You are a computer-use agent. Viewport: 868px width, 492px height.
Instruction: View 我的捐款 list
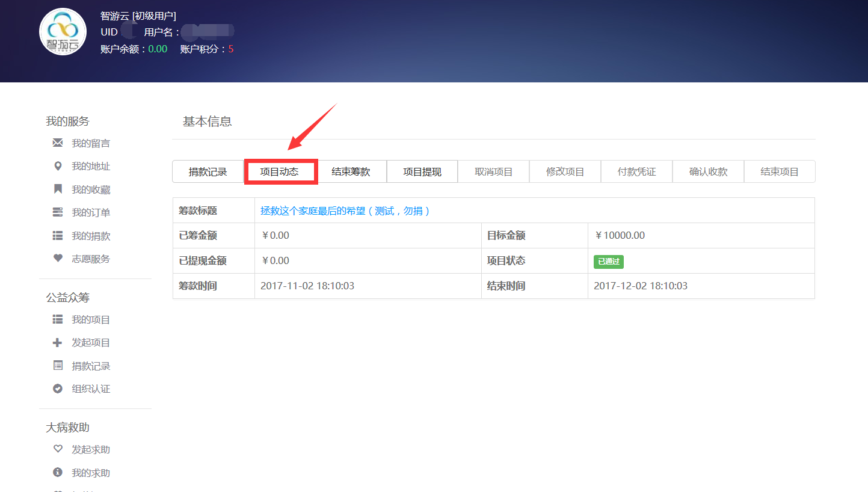(x=91, y=236)
